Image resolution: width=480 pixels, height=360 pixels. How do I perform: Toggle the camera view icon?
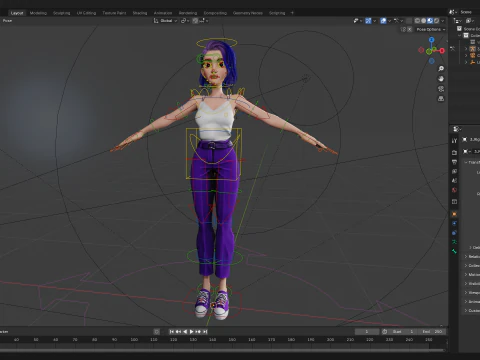441,89
